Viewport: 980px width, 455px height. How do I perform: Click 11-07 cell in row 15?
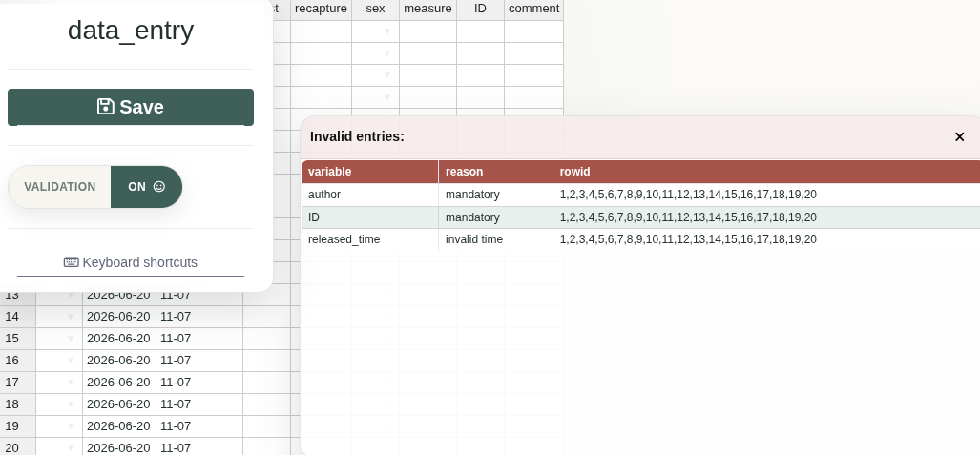(199, 338)
